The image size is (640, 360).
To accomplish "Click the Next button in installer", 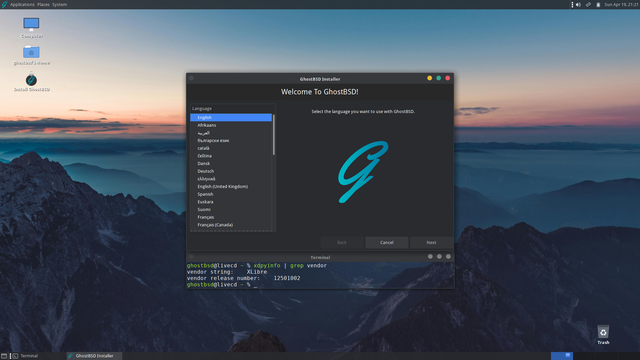I will coord(431,242).
